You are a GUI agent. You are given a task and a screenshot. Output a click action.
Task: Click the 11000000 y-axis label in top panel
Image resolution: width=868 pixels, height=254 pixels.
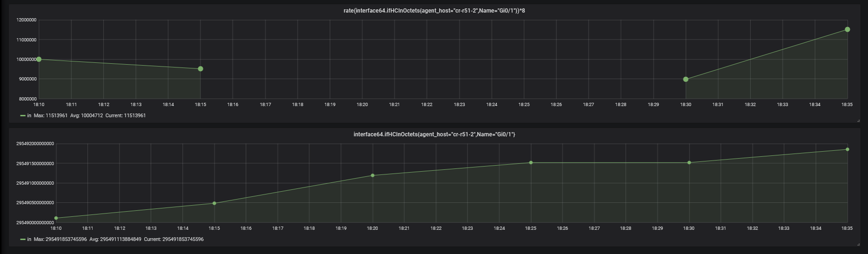27,40
